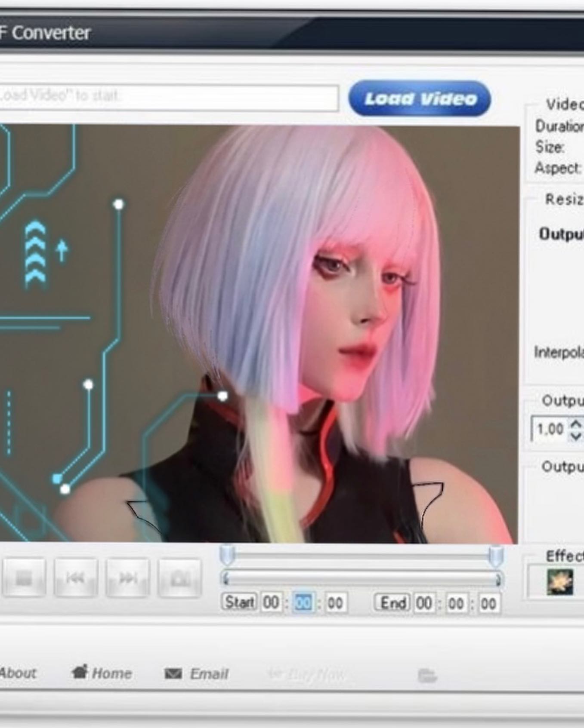Open the Effect thumbnail image
Screen dimensions: 584x728
click(559, 582)
